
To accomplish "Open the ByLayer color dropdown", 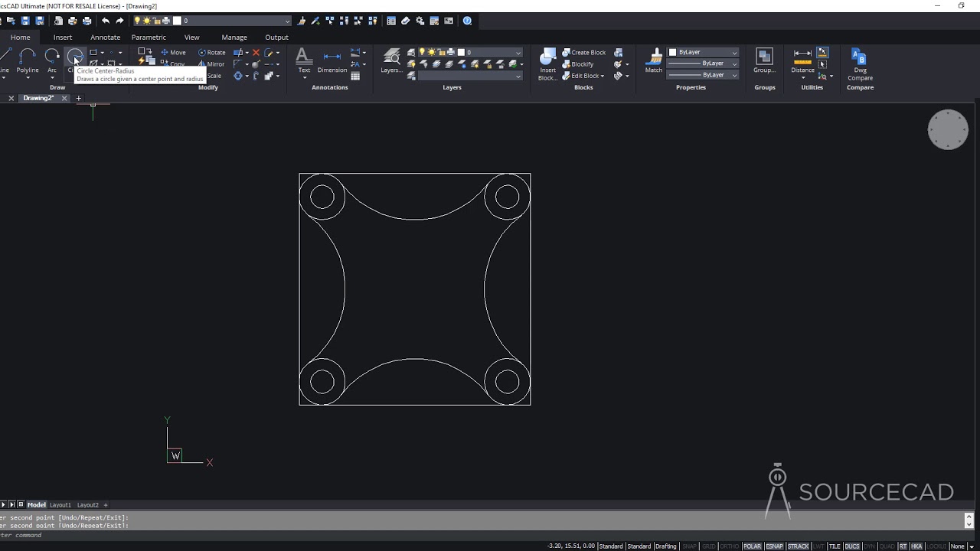I will pyautogui.click(x=734, y=53).
